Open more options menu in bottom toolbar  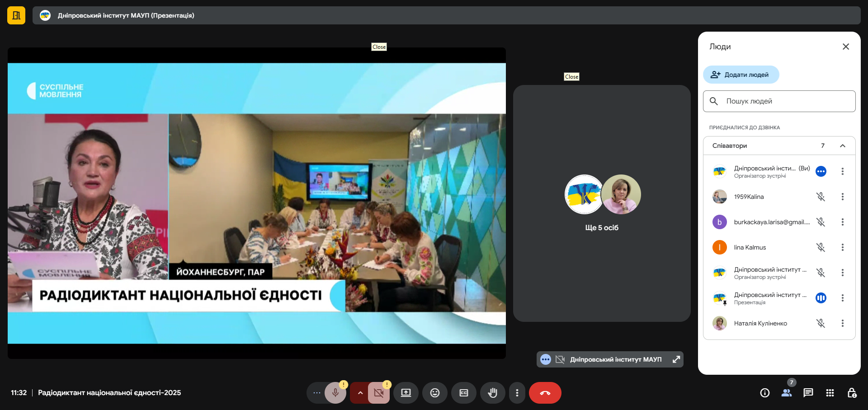click(517, 393)
